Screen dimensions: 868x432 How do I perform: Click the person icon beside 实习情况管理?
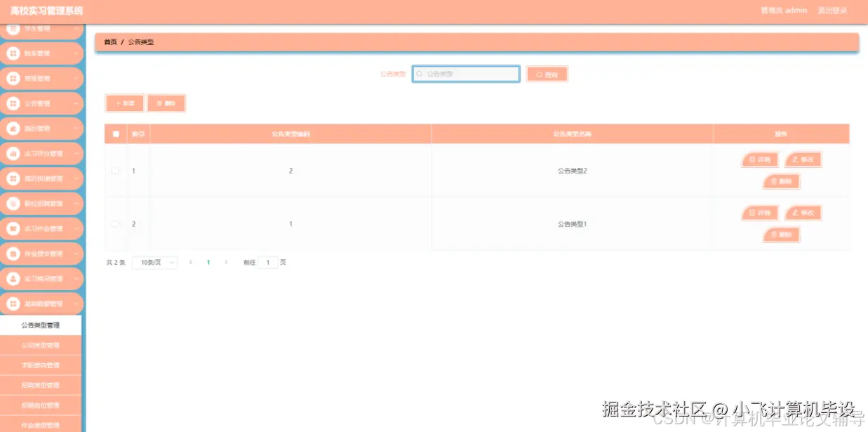(x=13, y=279)
